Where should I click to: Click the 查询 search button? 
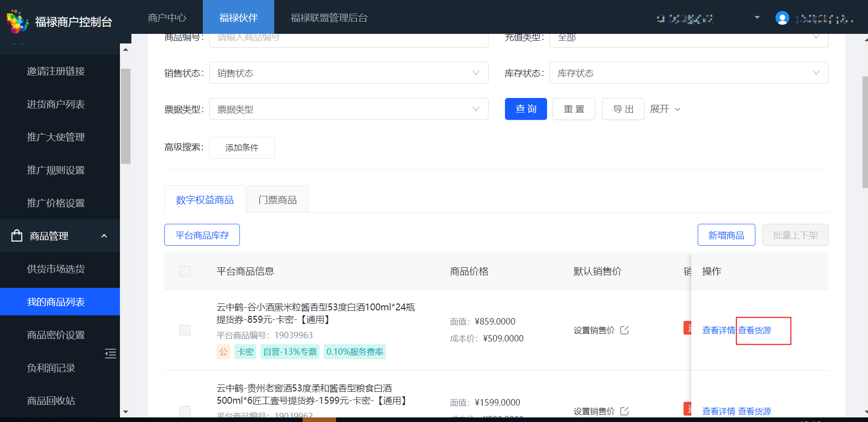click(526, 109)
